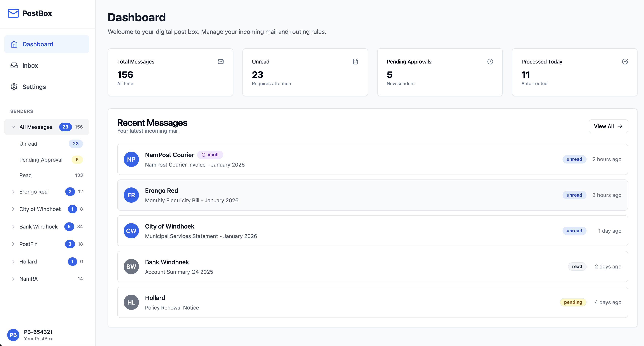This screenshot has width=644, height=346.
Task: Click the checkmark icon on Processed Today card
Action: tap(625, 62)
